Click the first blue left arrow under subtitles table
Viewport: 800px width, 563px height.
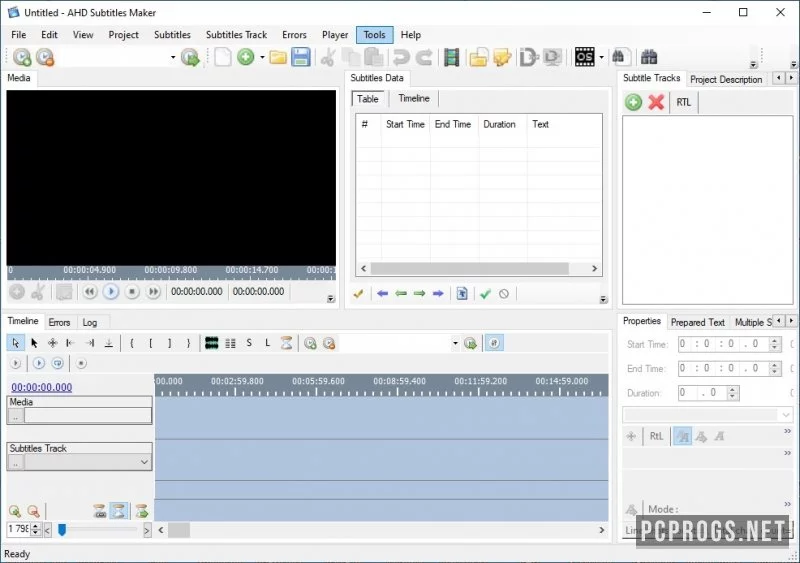coord(383,293)
